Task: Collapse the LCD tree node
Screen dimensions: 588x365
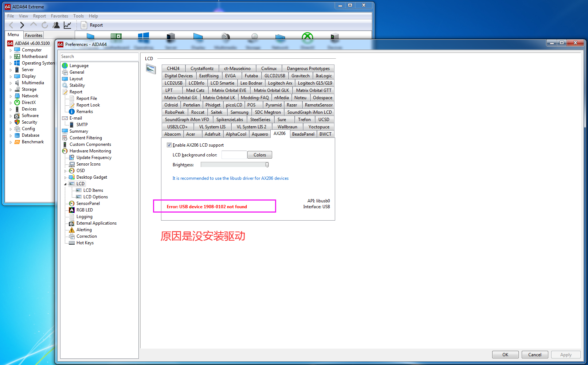Action: click(66, 184)
